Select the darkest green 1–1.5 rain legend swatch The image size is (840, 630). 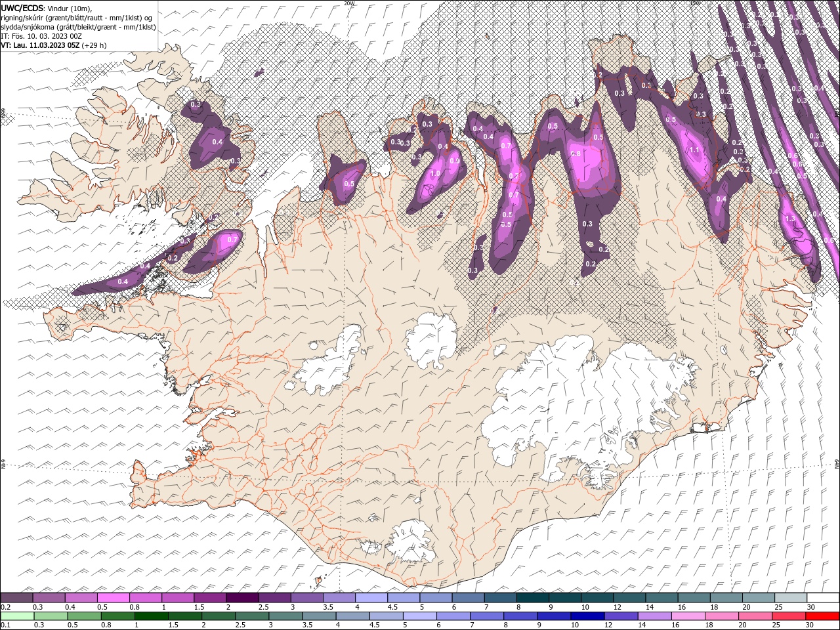pos(152,616)
